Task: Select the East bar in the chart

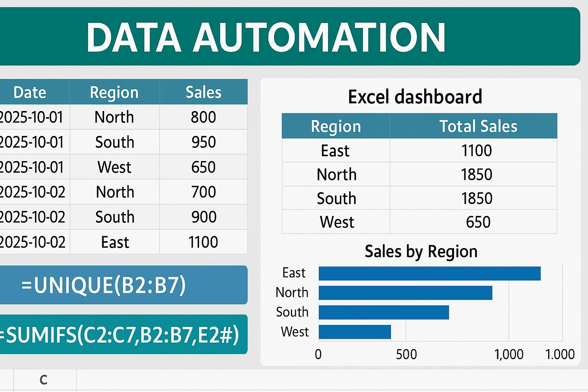Action: pos(430,273)
